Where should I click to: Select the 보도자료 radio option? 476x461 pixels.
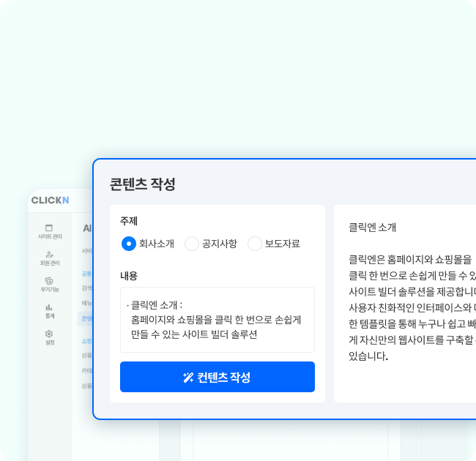click(255, 244)
